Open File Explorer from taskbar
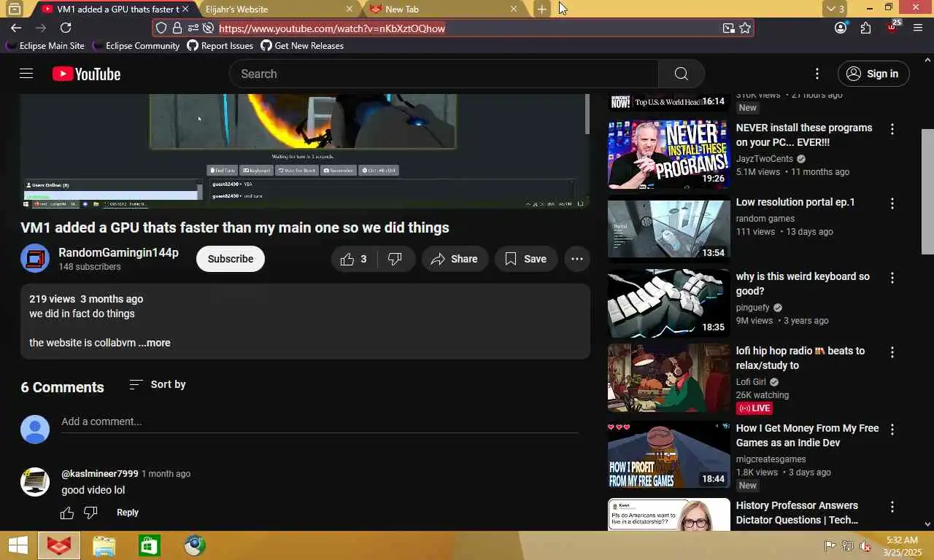 point(104,545)
